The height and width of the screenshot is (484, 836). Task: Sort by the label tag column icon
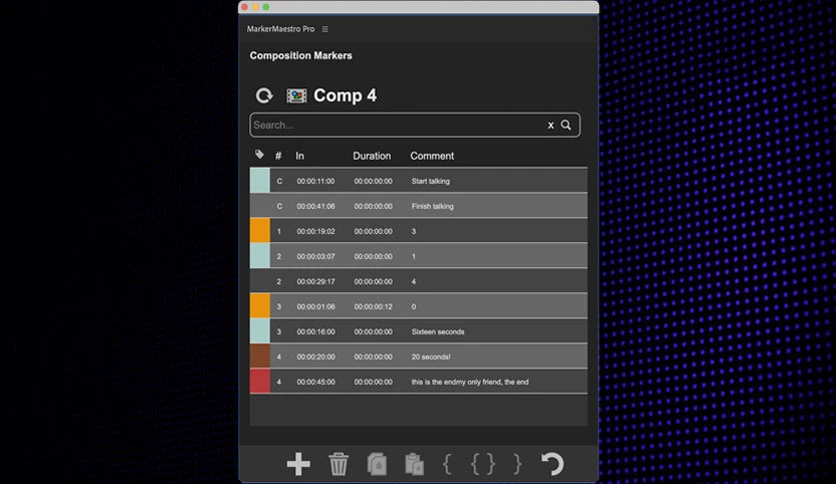(259, 155)
